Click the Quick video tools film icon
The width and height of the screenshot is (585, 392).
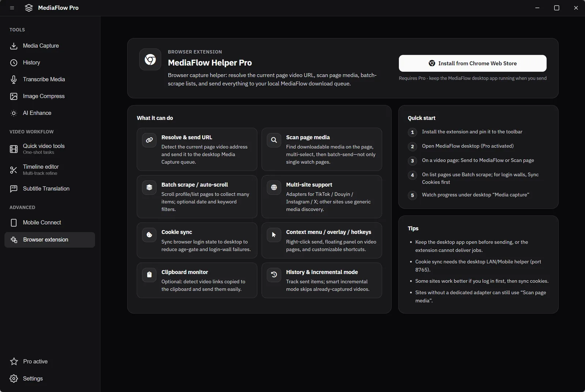(14, 149)
